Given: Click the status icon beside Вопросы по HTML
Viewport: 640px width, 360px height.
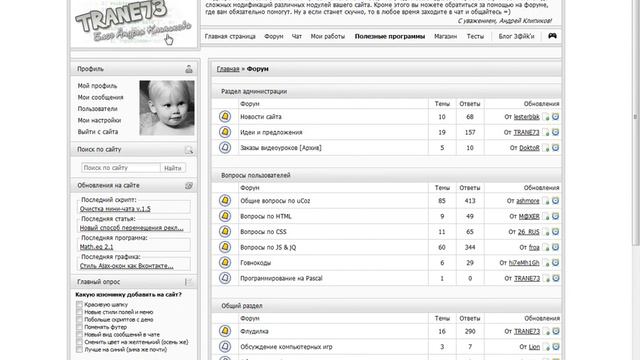Looking at the screenshot, I should 225,216.
